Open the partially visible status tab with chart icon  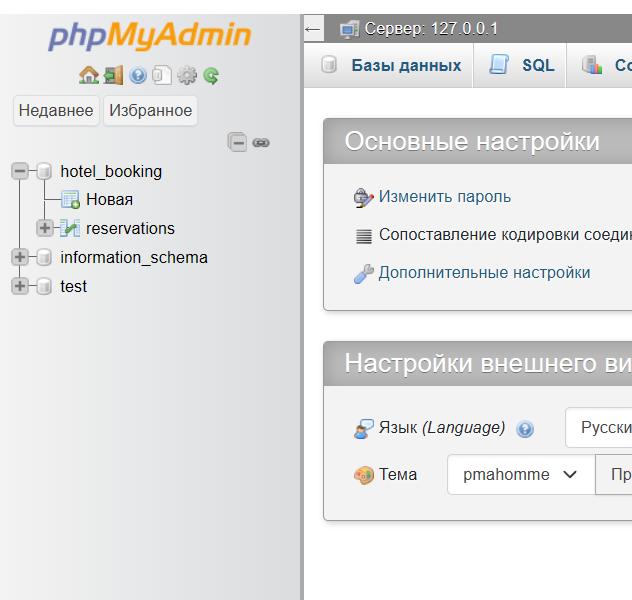[x=600, y=65]
